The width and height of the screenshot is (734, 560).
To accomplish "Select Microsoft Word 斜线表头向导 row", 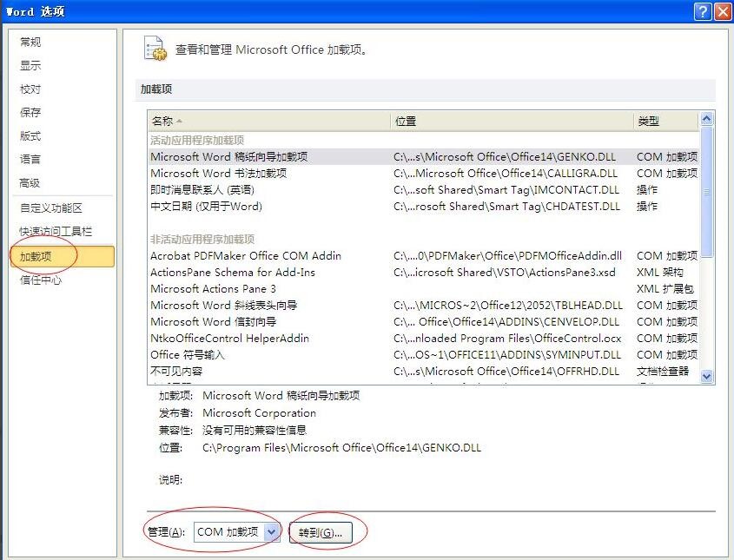I will 424,306.
